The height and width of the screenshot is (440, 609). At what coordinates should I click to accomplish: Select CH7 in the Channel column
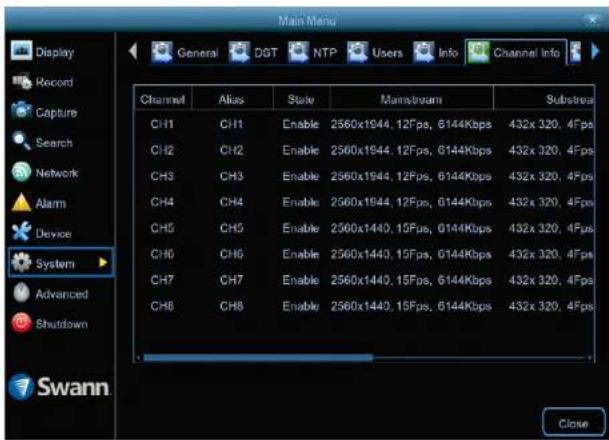(162, 280)
